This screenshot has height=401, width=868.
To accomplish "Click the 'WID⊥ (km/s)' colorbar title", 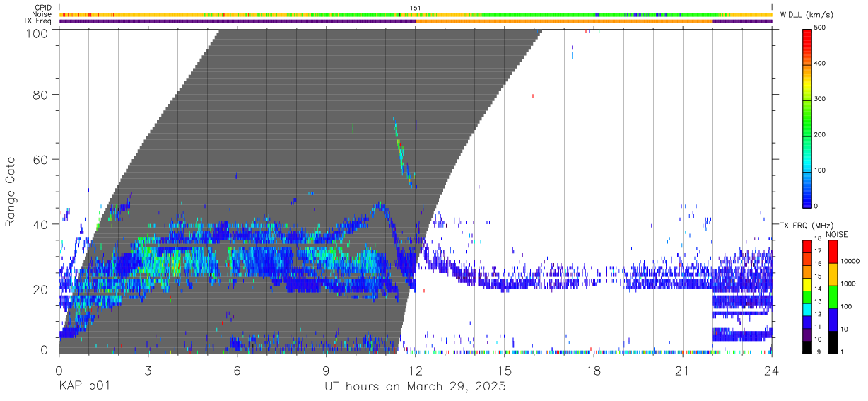I will (807, 14).
